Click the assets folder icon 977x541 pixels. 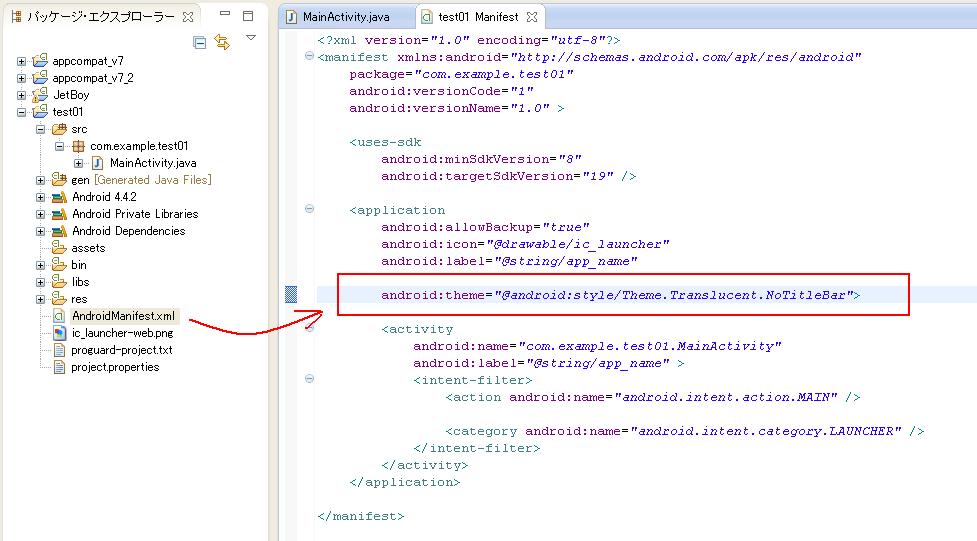pyautogui.click(x=59, y=247)
